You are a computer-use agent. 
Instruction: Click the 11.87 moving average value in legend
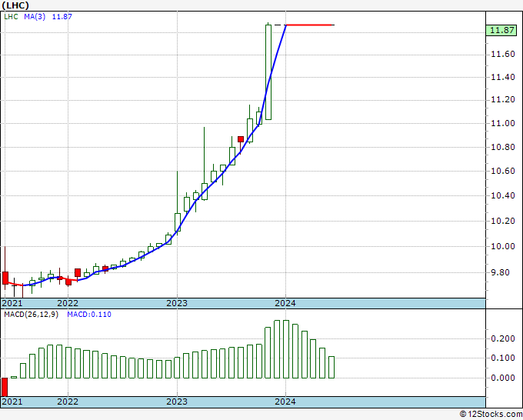(x=62, y=17)
